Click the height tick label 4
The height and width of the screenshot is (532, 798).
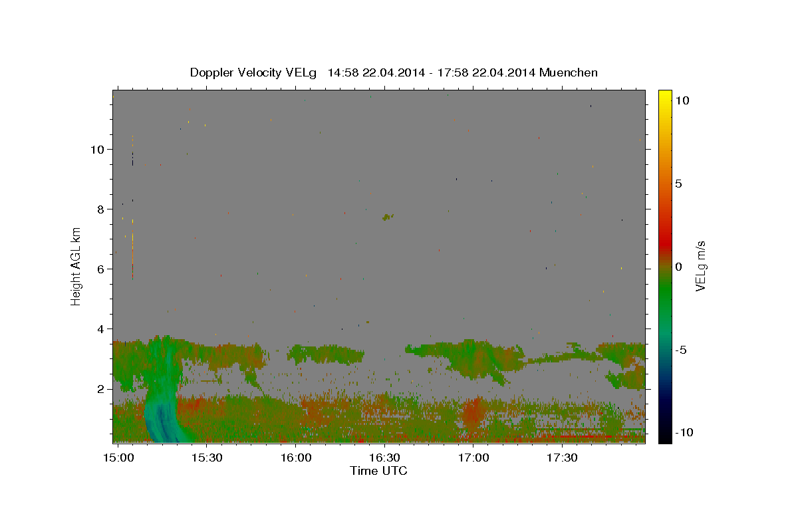point(102,329)
